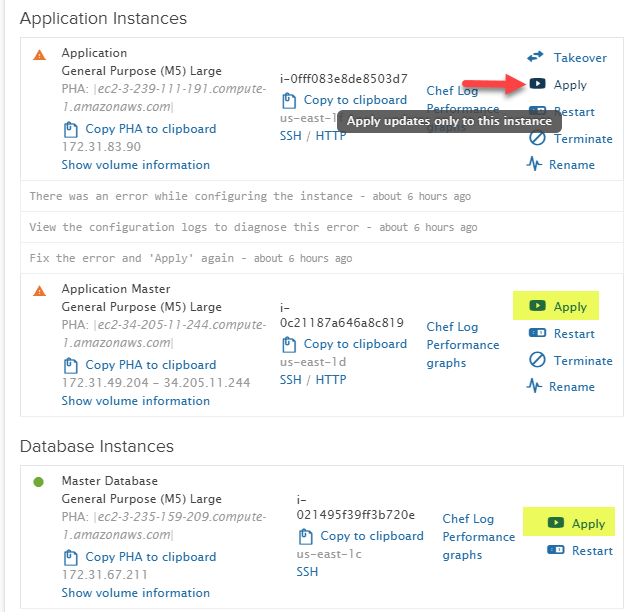Image resolution: width=636 pixels, height=612 pixels.
Task: Expand volume information for Application instance
Action: click(136, 165)
